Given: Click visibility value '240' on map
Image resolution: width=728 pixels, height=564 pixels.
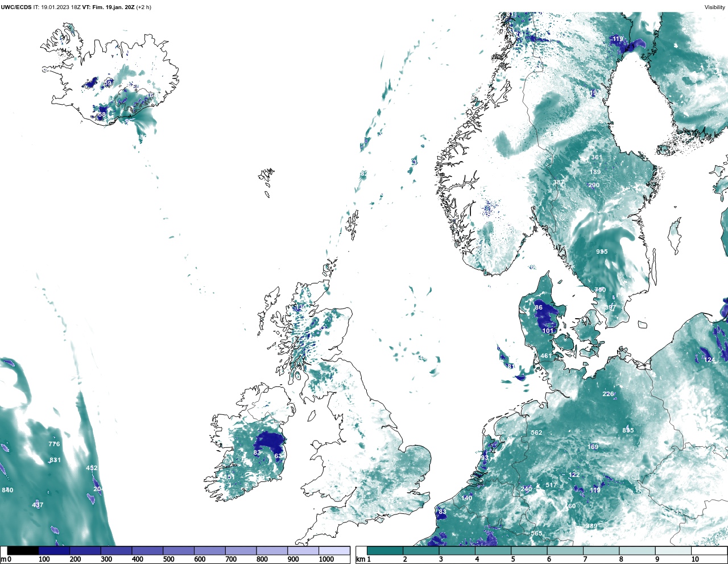Looking at the screenshot, I should click(526, 489).
